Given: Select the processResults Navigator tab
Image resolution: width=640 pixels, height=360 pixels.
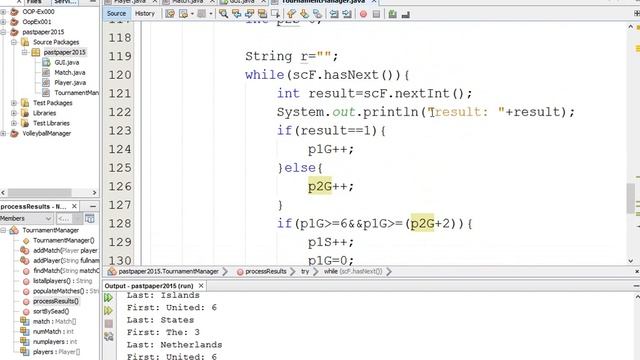Looking at the screenshot, I should tap(33, 207).
